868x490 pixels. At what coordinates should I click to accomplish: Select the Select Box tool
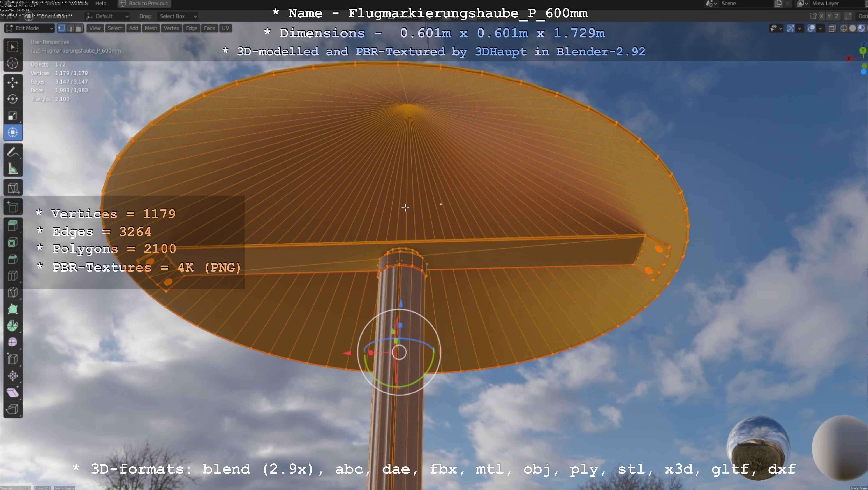coord(13,47)
